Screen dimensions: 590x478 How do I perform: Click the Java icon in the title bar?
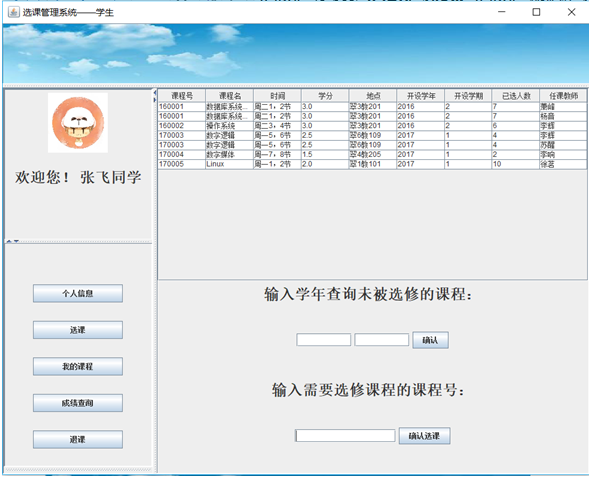(14, 12)
